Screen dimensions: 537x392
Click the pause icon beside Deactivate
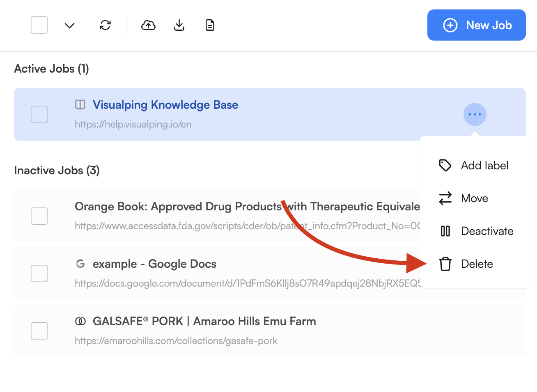point(445,231)
